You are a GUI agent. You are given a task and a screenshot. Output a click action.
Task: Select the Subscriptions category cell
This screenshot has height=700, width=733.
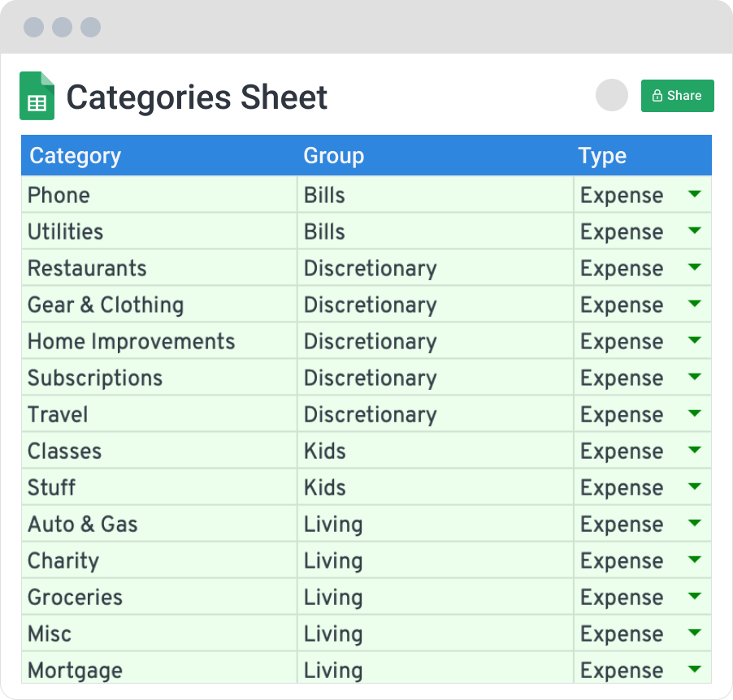pos(159,377)
